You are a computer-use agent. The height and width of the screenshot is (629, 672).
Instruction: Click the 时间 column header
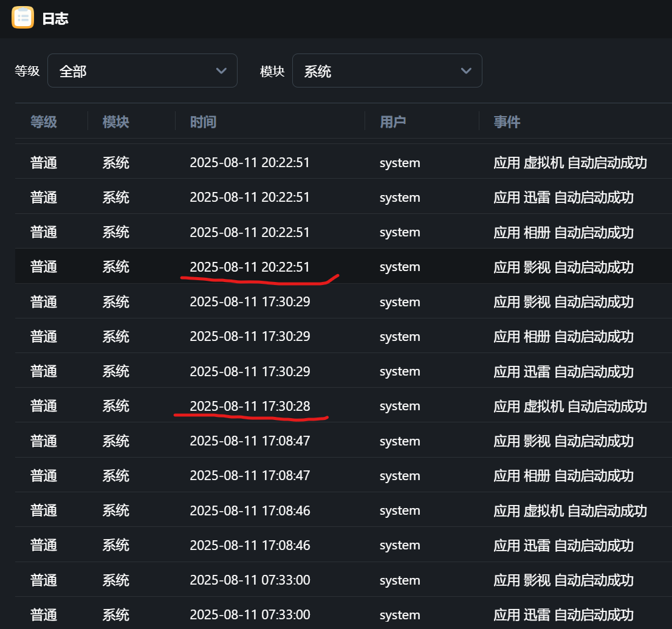[x=203, y=122]
